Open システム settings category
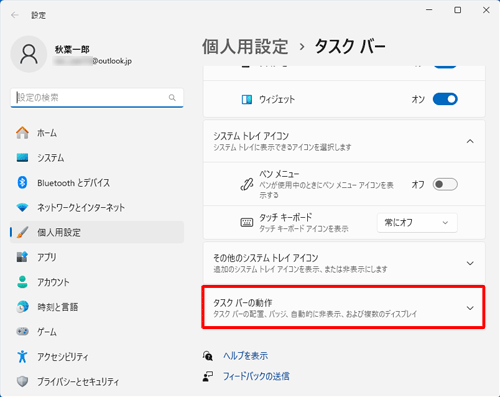500x397 pixels. 97,157
